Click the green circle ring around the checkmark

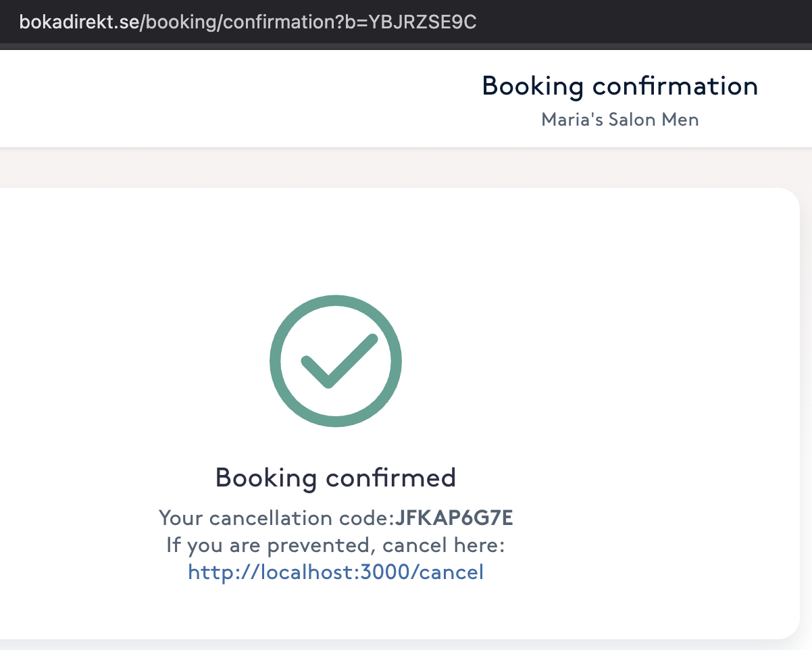(x=275, y=361)
